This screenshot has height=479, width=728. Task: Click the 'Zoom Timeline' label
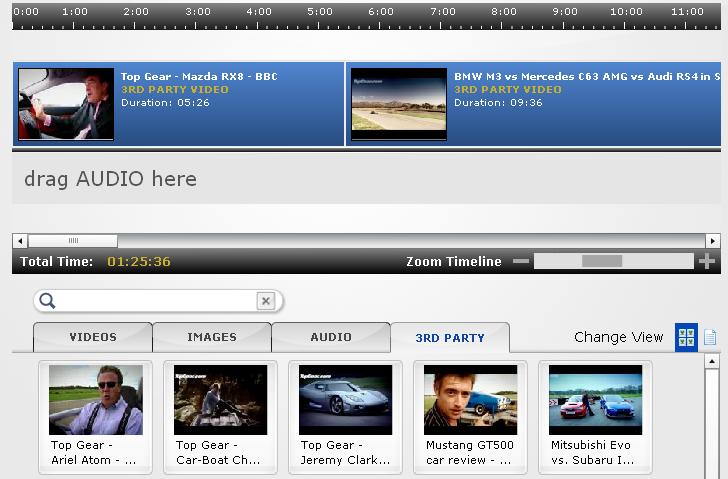[454, 261]
